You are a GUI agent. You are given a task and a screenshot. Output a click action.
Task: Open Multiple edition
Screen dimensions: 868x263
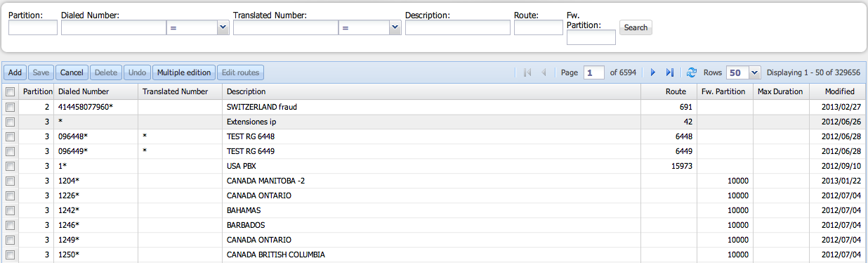click(184, 72)
